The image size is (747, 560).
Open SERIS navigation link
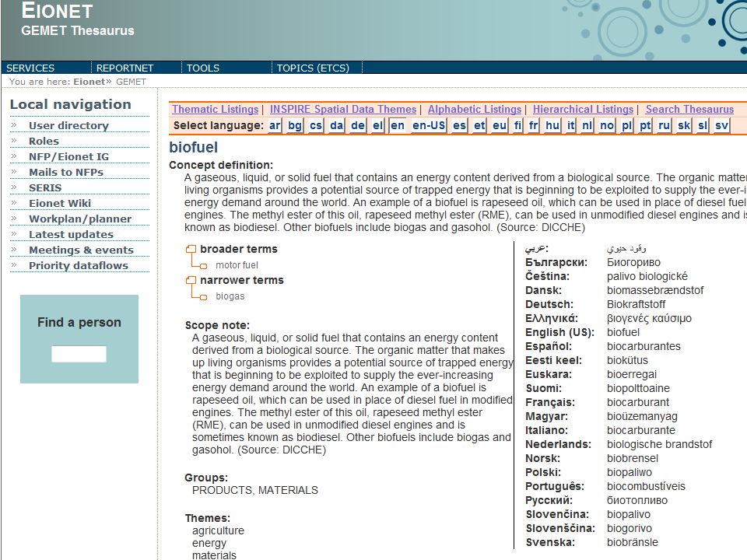[45, 187]
